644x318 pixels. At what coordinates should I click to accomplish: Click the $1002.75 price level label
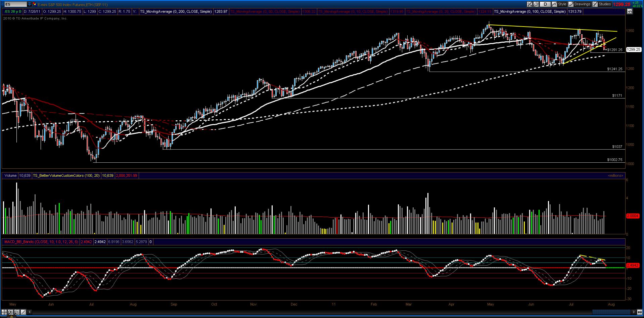615,160
